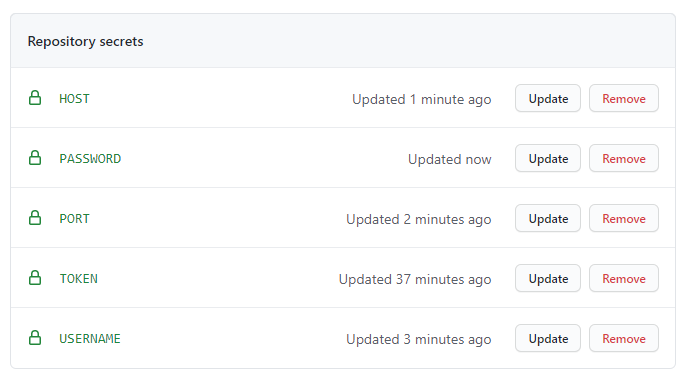The width and height of the screenshot is (693, 387).
Task: Remove the PORT secret
Action: [624, 218]
